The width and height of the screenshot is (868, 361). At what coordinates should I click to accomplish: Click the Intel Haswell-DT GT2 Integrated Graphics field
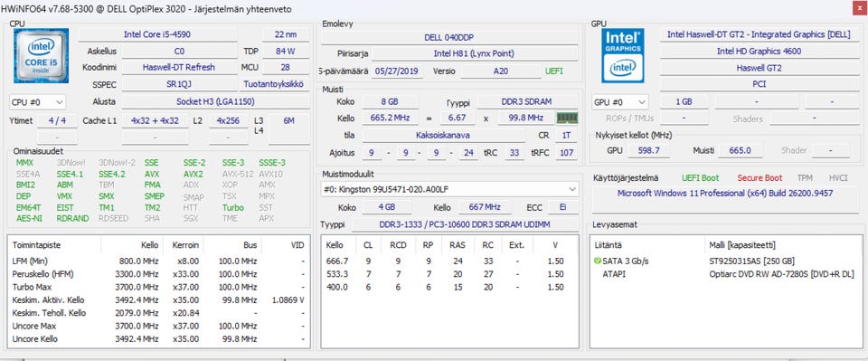[x=759, y=34]
